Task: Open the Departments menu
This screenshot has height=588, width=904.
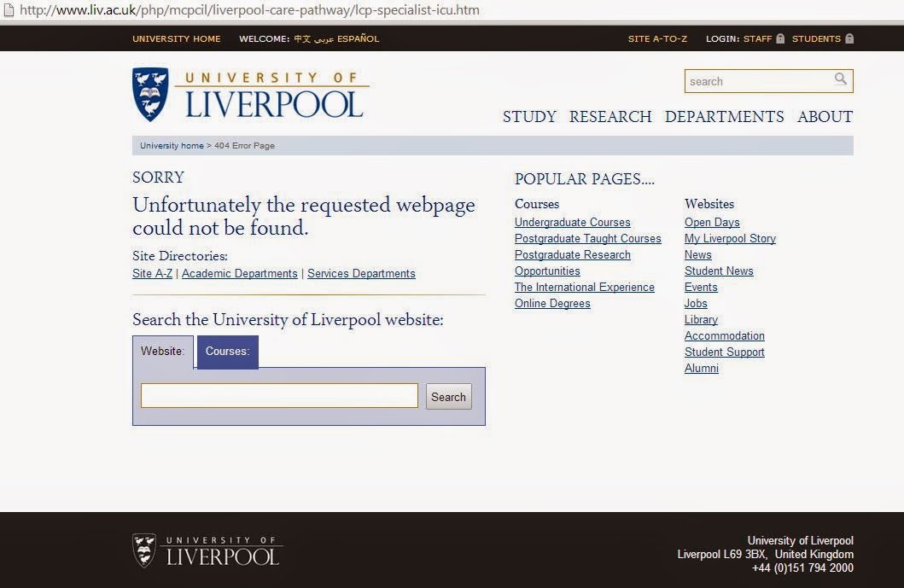Action: point(724,116)
